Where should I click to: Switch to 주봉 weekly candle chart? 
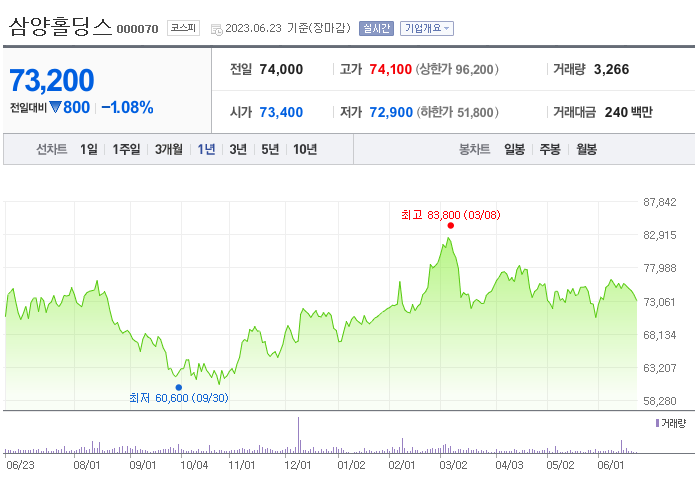[550, 149]
